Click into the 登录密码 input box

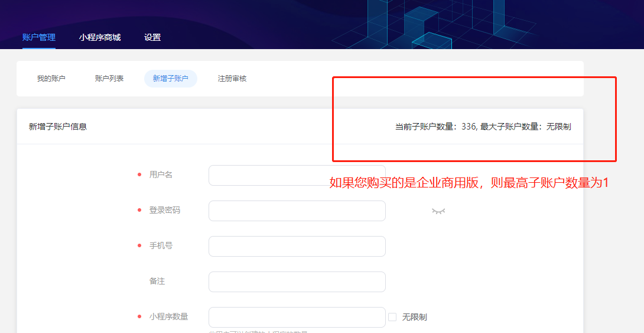pos(297,211)
